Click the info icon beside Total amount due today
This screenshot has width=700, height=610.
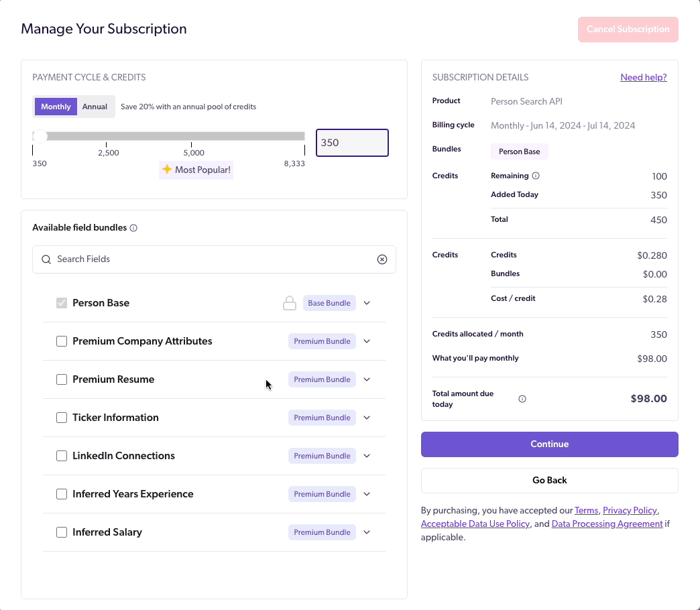(x=522, y=398)
